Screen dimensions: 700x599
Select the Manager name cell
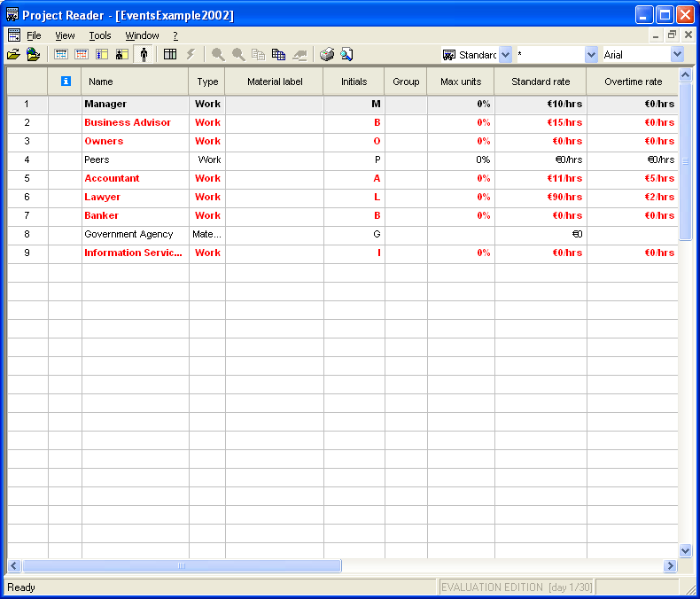point(135,104)
